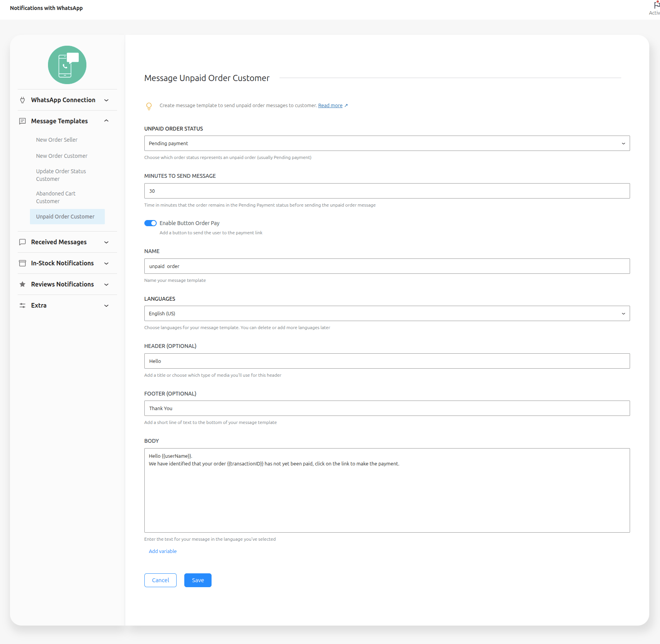Click the In-Stock Notifications box icon
Viewport: 660px width, 644px height.
23,263
